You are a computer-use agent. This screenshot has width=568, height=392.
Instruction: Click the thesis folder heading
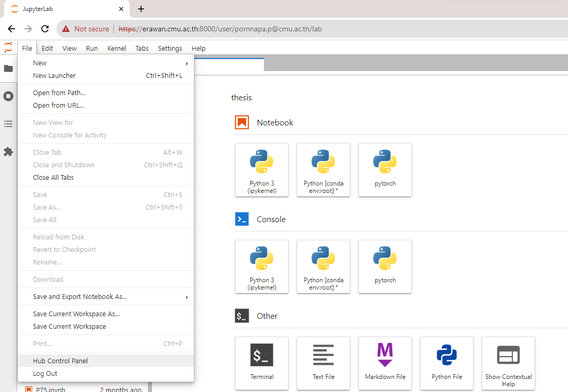coord(241,97)
